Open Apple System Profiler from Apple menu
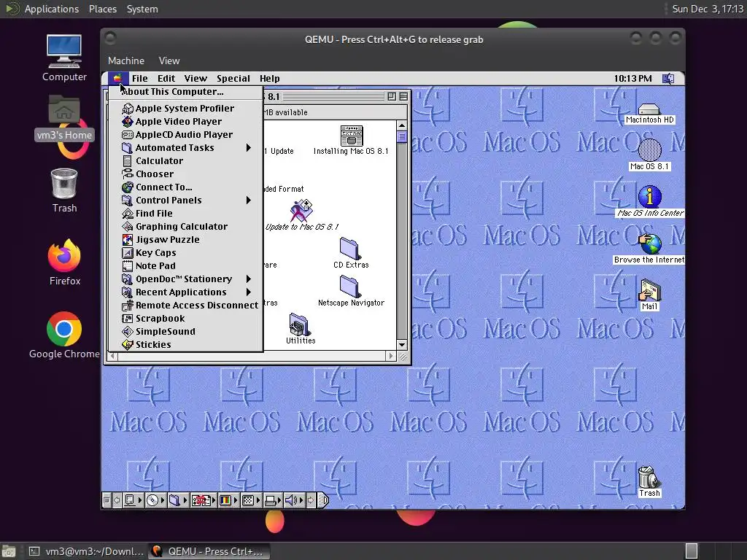The image size is (747, 560). [x=185, y=108]
